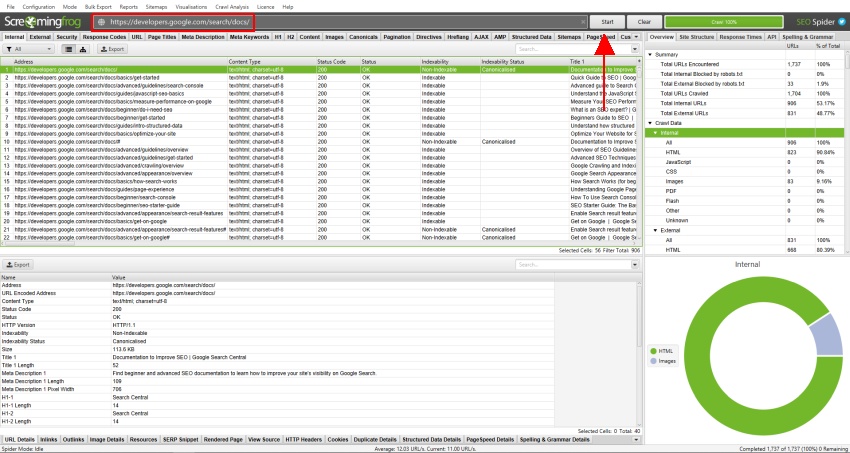
Task: Open the Site Structure tab
Action: tap(697, 37)
